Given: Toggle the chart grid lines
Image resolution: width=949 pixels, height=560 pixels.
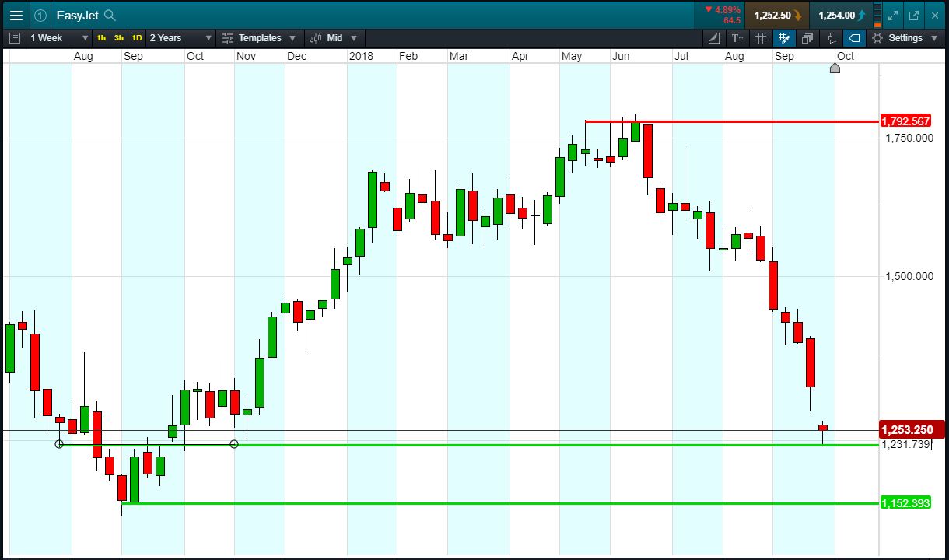Looking at the screenshot, I should tap(761, 38).
